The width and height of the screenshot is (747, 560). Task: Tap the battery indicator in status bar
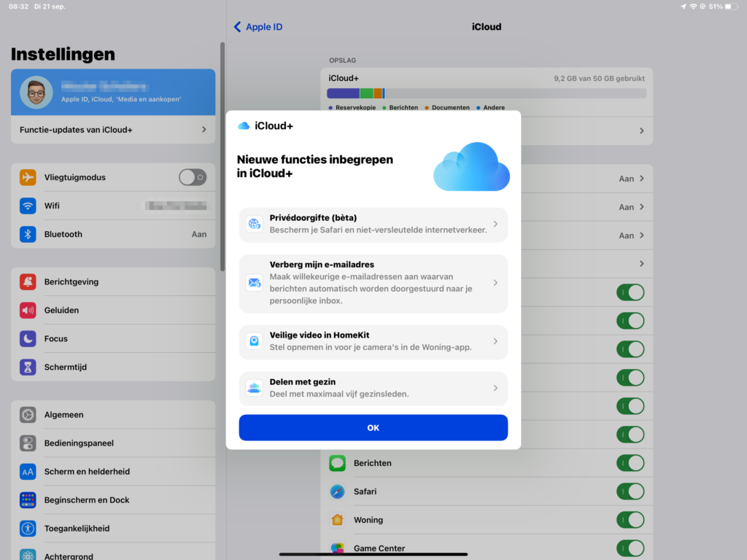click(x=731, y=7)
